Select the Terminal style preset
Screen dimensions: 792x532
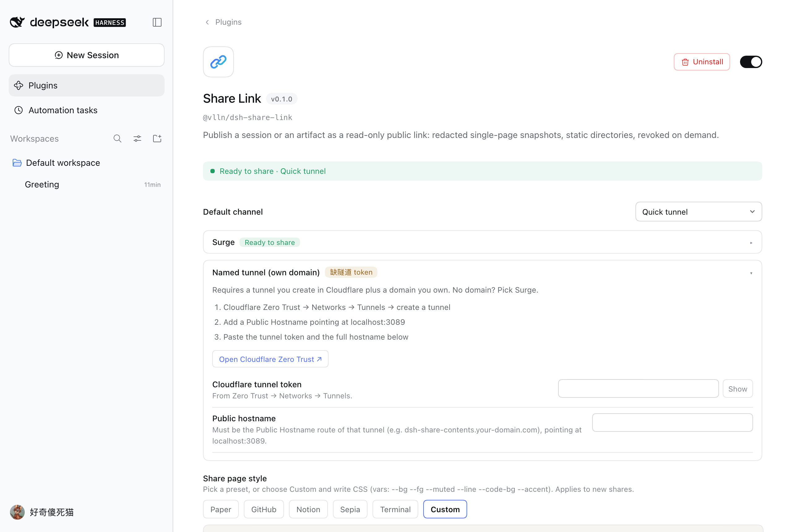395,509
